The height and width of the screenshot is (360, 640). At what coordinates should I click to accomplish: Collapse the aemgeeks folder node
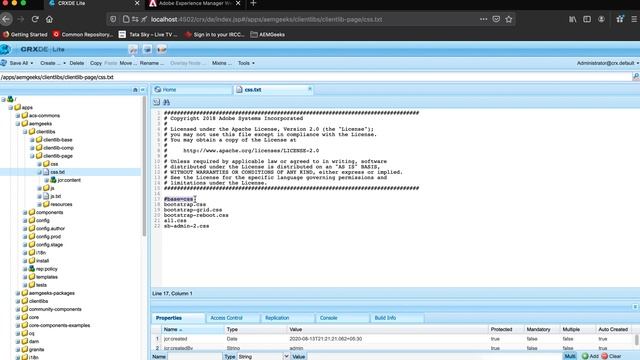click(18, 124)
